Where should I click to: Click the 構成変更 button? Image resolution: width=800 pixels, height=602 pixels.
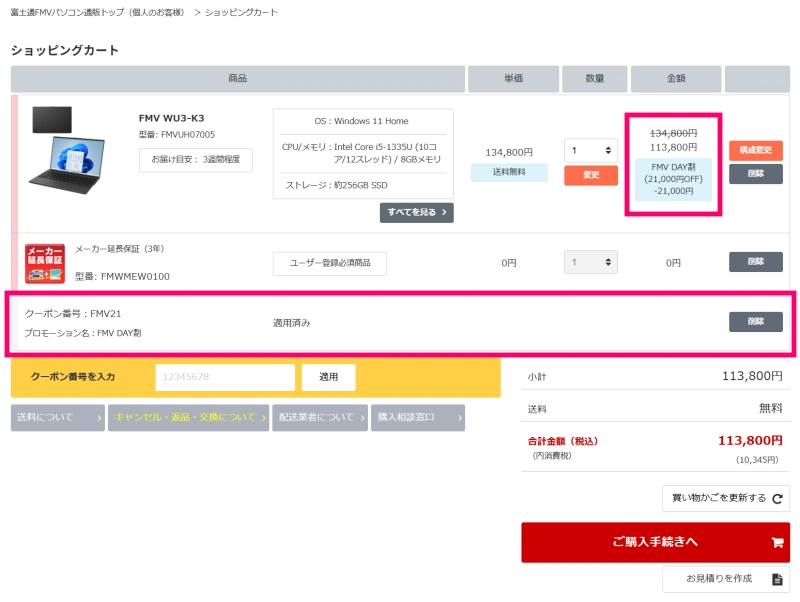tap(755, 150)
